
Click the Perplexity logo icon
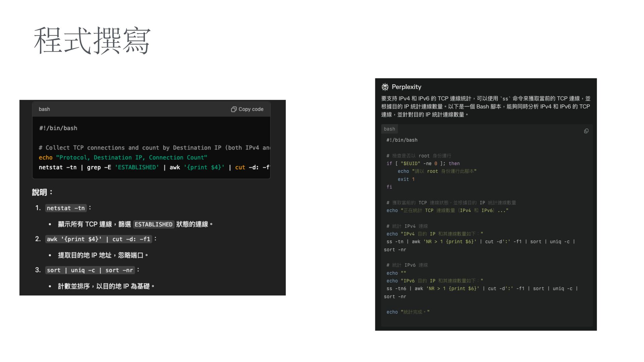click(385, 87)
